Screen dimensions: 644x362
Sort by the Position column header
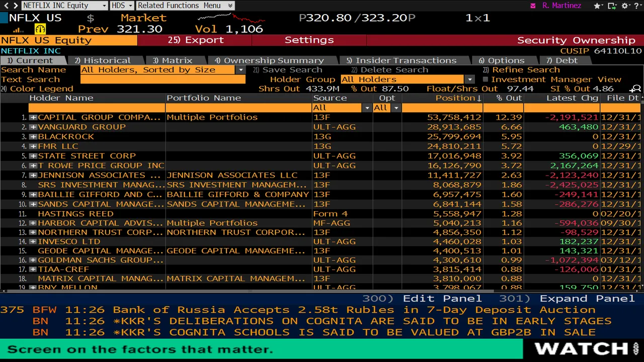click(x=458, y=99)
